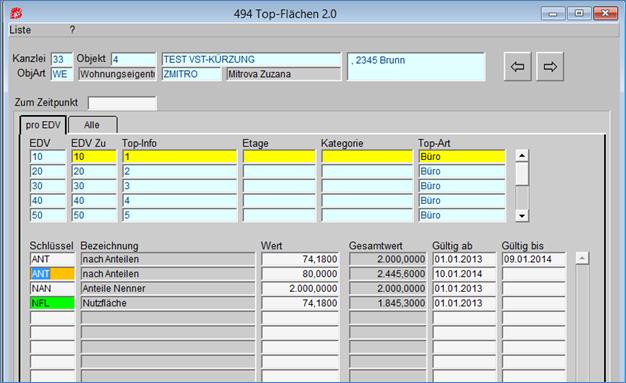Screen dimensions: 626x383
Task: Click the Top-Art Büro cell of EDV 50
Action: [x=462, y=215]
